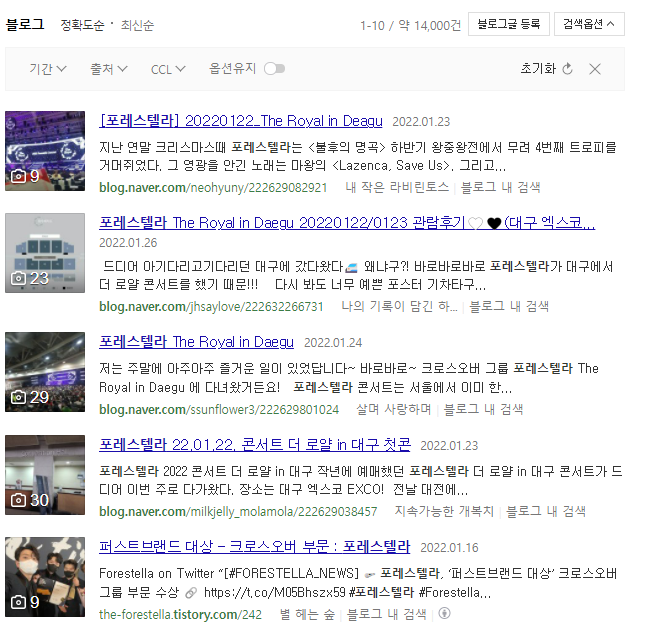Click the date 2022.01.26 on second result
This screenshot has height=630, width=646.
click(x=128, y=243)
